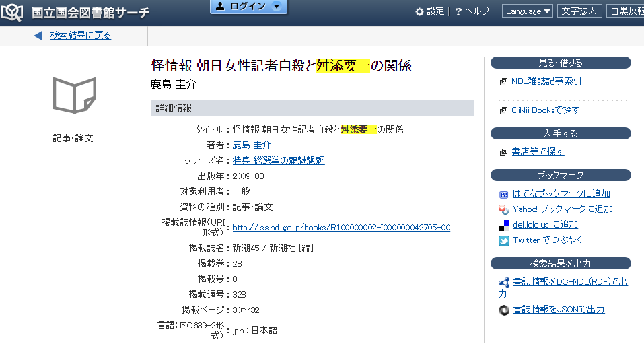Click the article document thumbnail icon
The width and height of the screenshot is (644, 346).
tap(74, 95)
